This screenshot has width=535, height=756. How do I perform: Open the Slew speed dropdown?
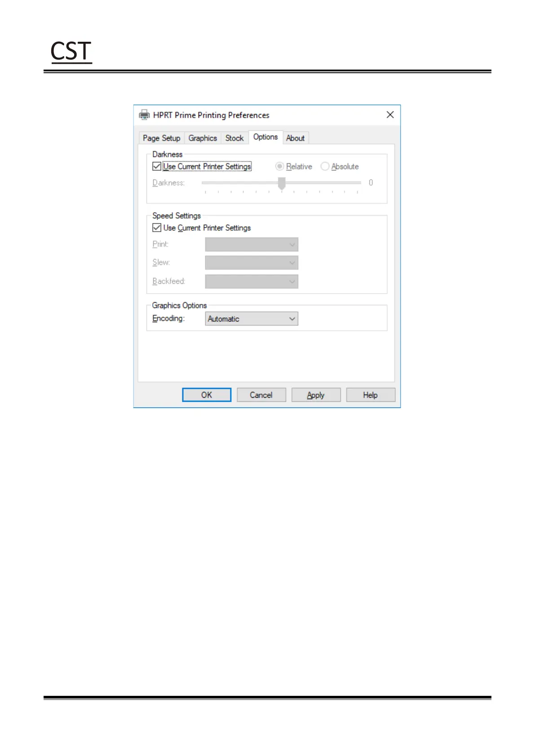[252, 263]
